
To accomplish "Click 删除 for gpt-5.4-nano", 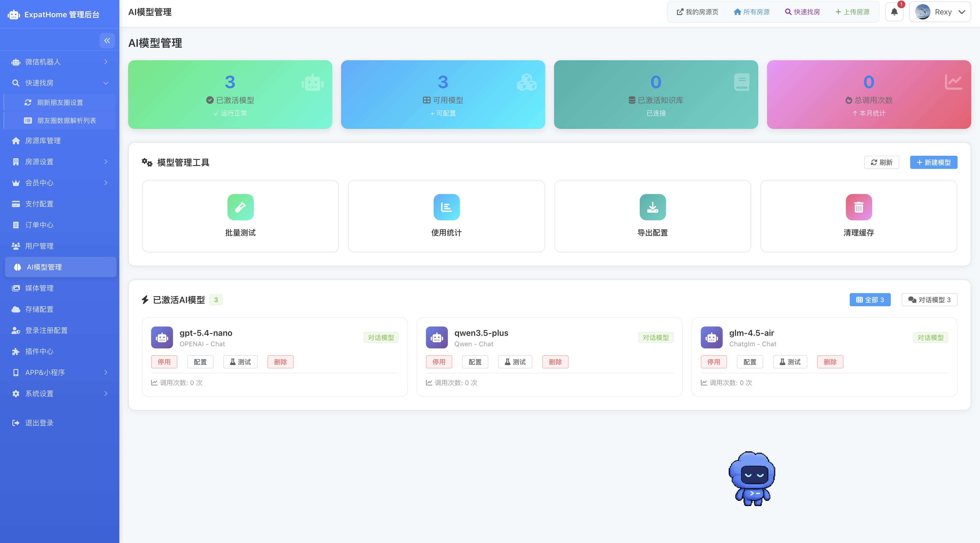I will click(x=280, y=362).
